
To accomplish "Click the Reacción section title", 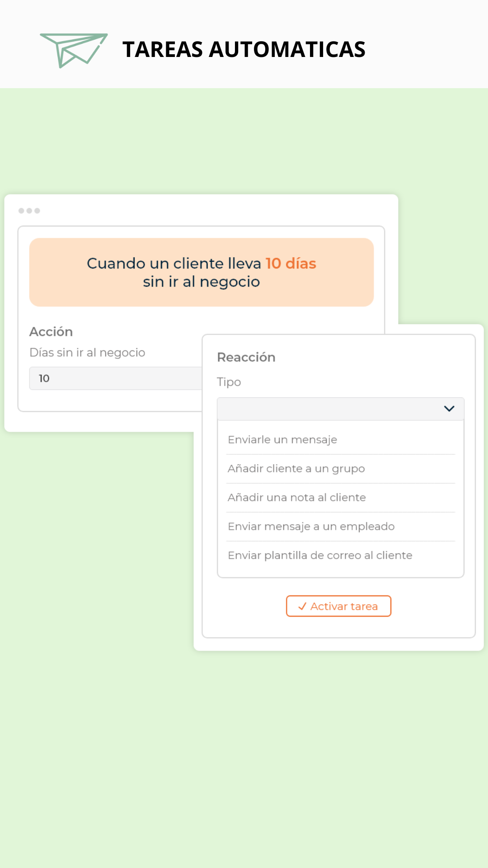I will 246,357.
